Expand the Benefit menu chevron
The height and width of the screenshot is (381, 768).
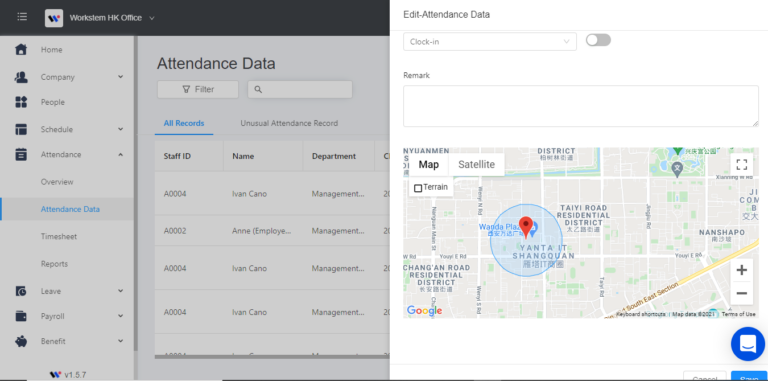pyautogui.click(x=120, y=341)
